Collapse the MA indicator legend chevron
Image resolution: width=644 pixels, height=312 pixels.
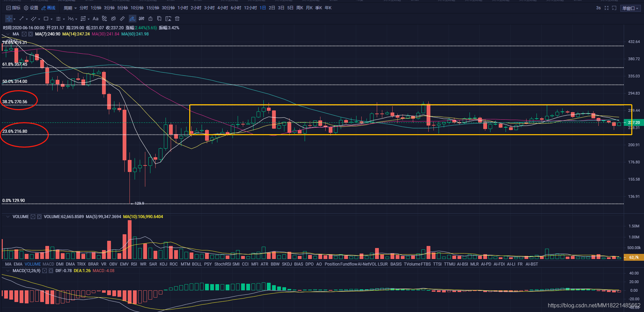pos(8,34)
